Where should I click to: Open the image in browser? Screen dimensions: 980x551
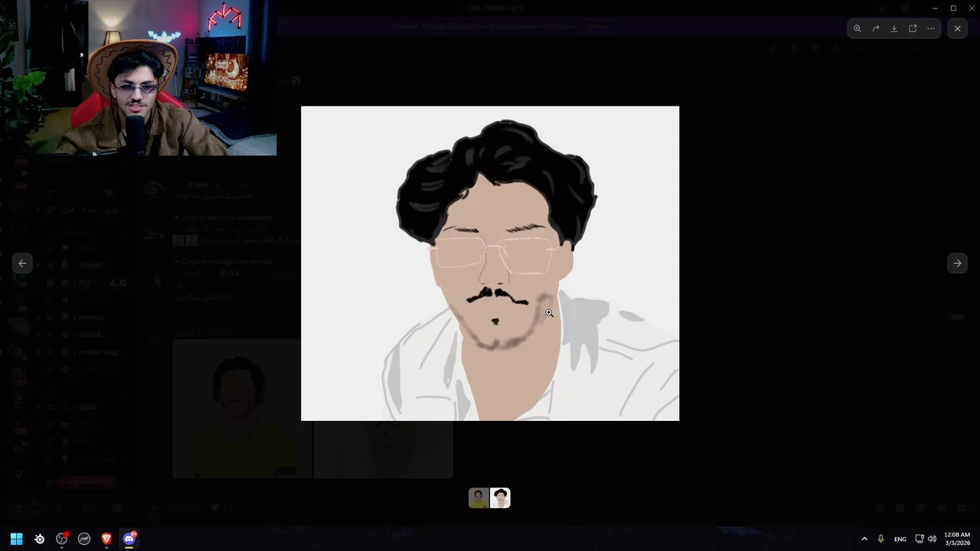[913, 28]
